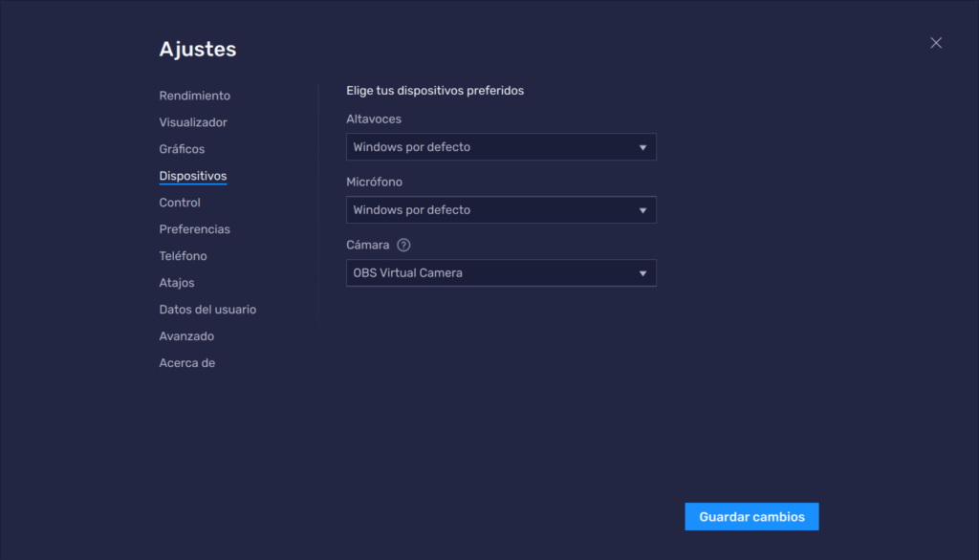979x560 pixels.
Task: Open the Cámara help tooltip icon
Action: coord(402,245)
